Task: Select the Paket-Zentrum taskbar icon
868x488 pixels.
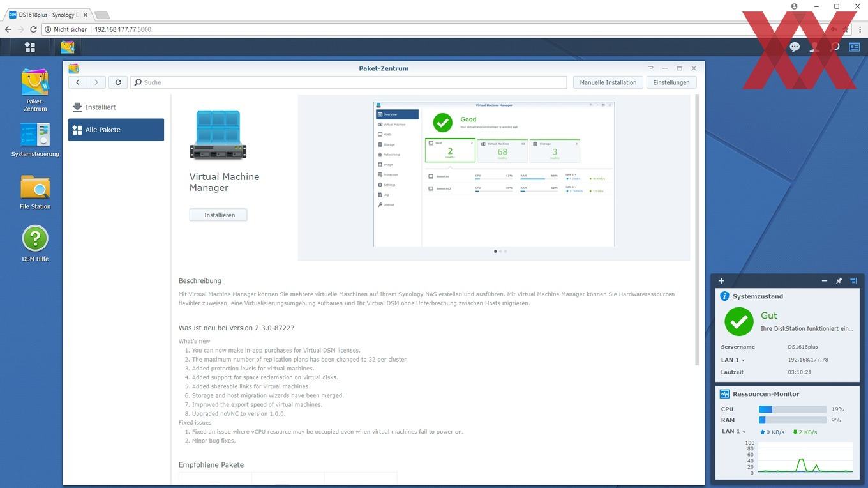Action: (x=68, y=47)
